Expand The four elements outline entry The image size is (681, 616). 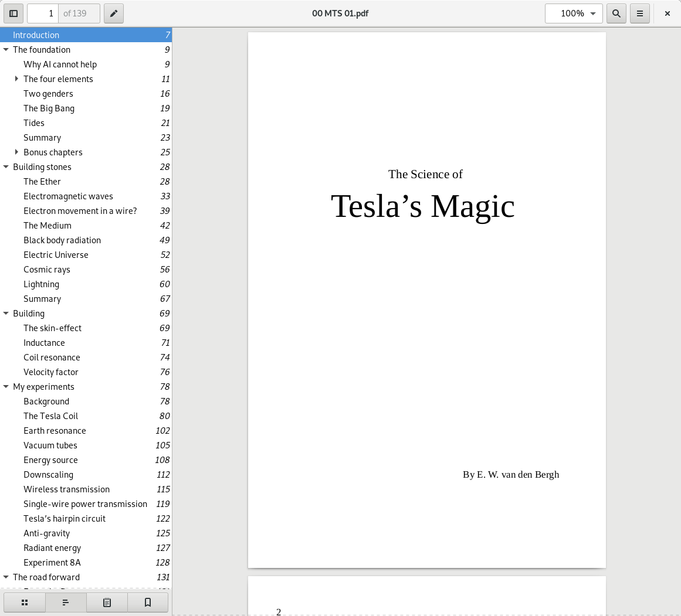coord(16,79)
